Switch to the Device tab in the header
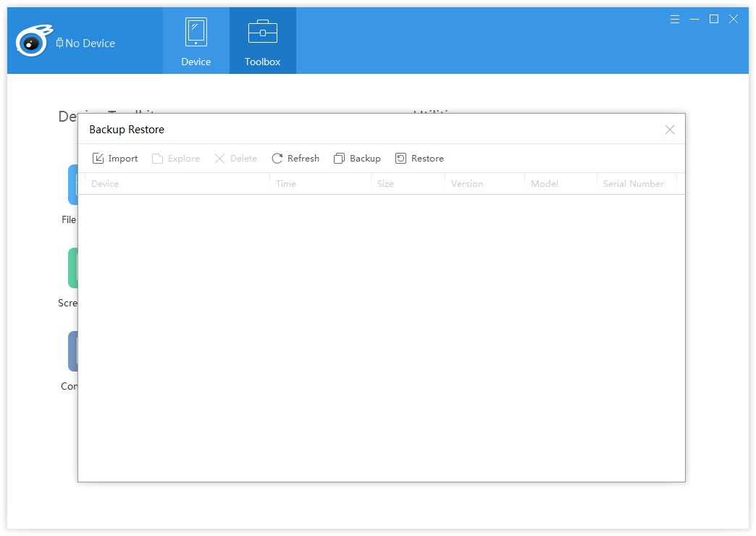The image size is (756, 536). [x=196, y=41]
